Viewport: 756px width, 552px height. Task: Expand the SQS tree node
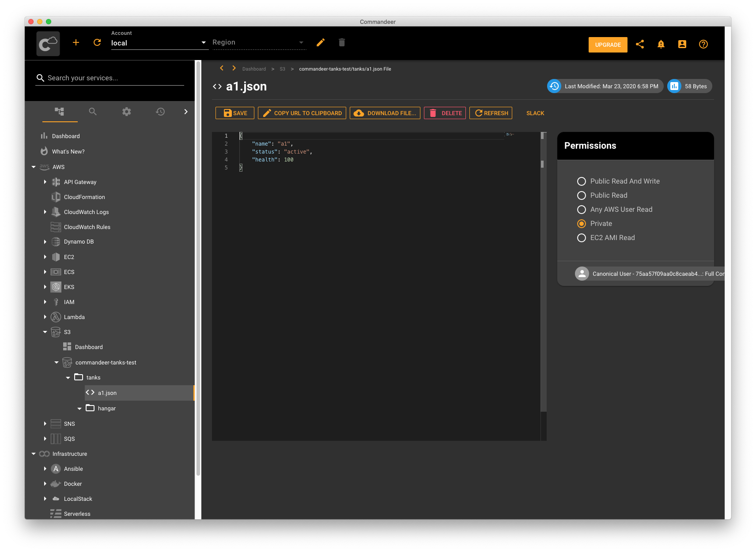point(45,439)
